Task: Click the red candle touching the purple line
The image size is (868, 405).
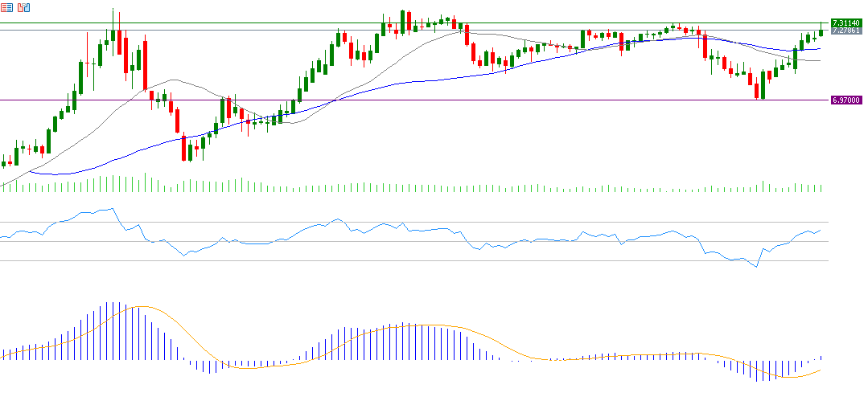Action: [x=758, y=92]
